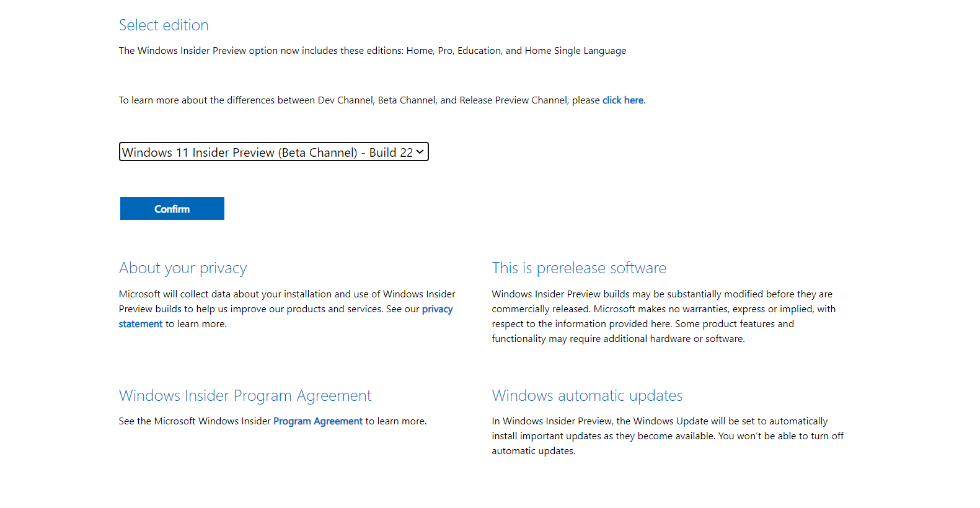The width and height of the screenshot is (980, 508).
Task: Click the 'Some product features and functionality' sentence
Action: click(643, 331)
